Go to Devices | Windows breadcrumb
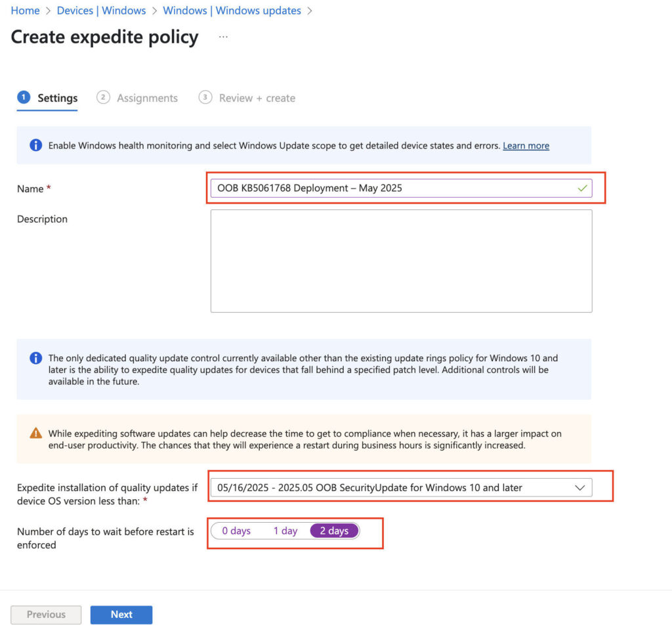This screenshot has height=639, width=672. pos(102,11)
